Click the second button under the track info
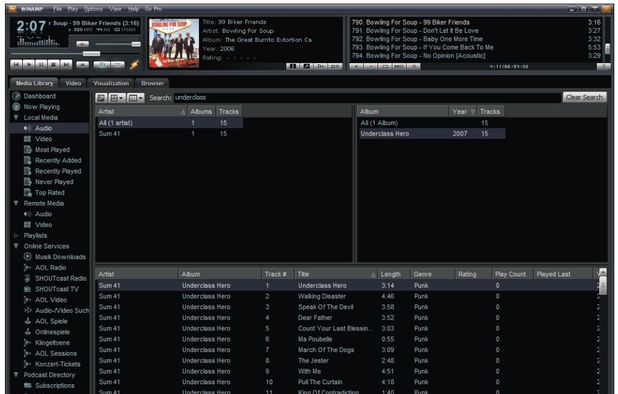618x394 pixels. coord(307,66)
